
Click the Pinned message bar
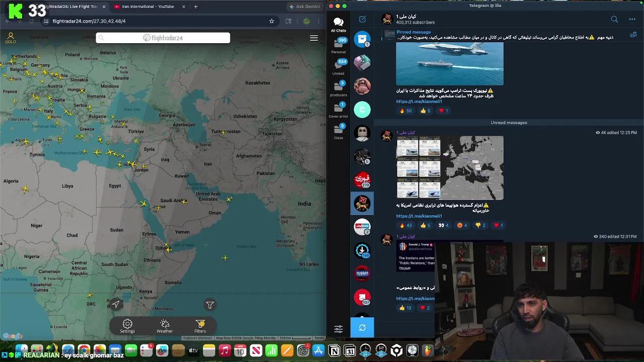pos(505,35)
